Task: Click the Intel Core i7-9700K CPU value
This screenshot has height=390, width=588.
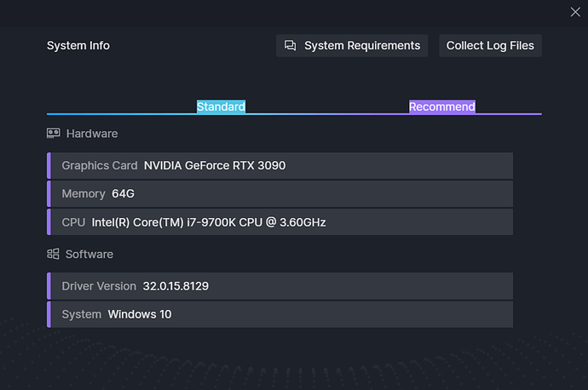Action: (208, 222)
